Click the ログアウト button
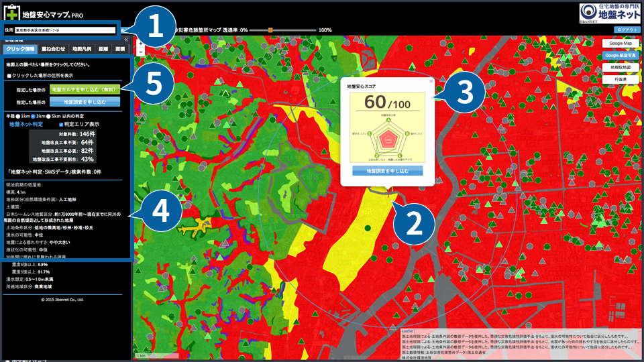 click(x=627, y=30)
